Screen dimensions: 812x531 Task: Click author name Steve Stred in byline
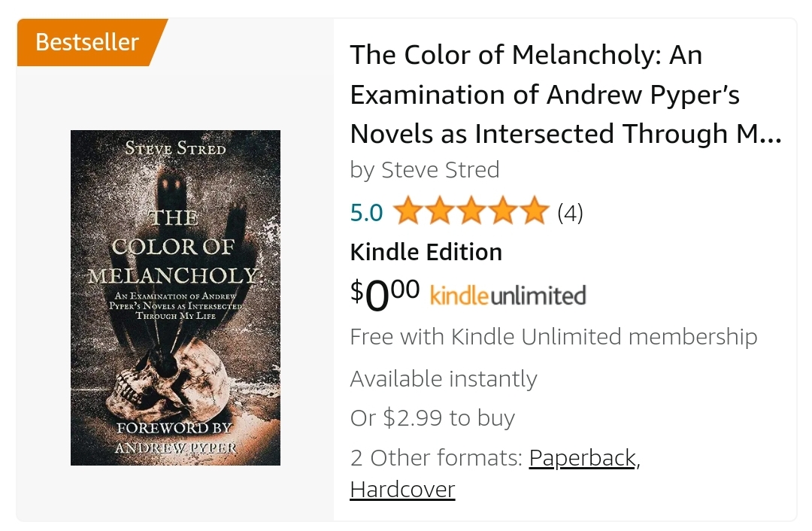click(440, 170)
